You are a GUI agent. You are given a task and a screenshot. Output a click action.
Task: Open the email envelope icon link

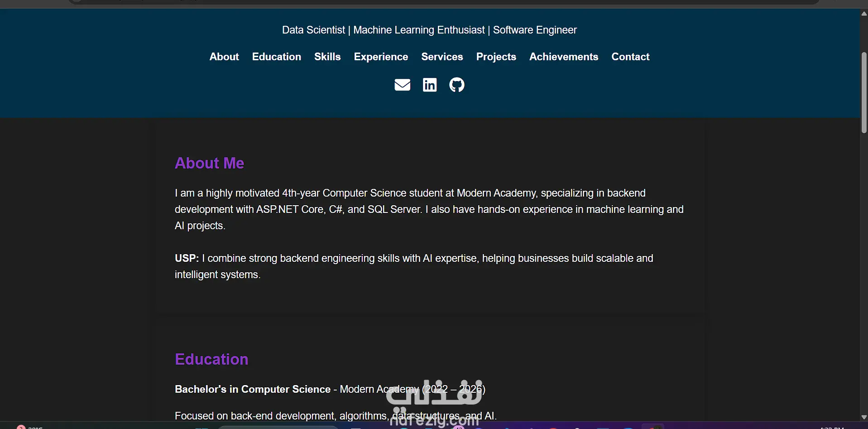(x=402, y=85)
